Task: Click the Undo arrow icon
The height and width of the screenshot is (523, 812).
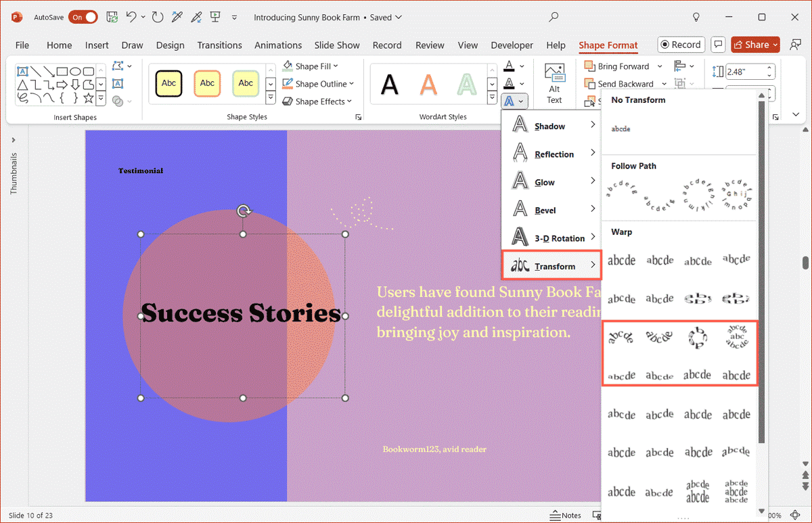Action: [x=131, y=17]
